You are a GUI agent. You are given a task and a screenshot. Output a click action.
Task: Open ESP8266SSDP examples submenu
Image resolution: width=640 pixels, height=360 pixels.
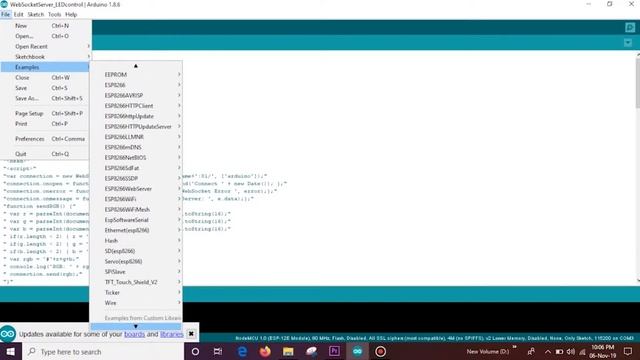coord(136,178)
